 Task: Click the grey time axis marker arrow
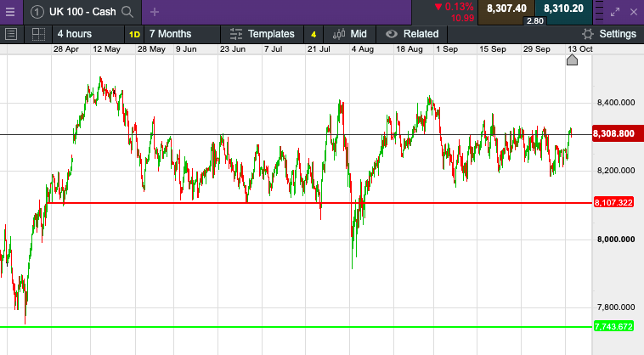click(572, 60)
